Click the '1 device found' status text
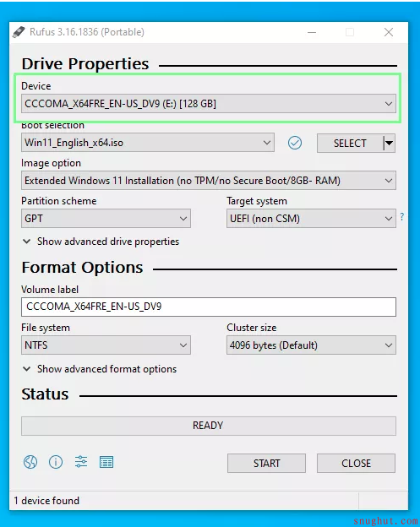The image size is (420, 527). tap(46, 501)
